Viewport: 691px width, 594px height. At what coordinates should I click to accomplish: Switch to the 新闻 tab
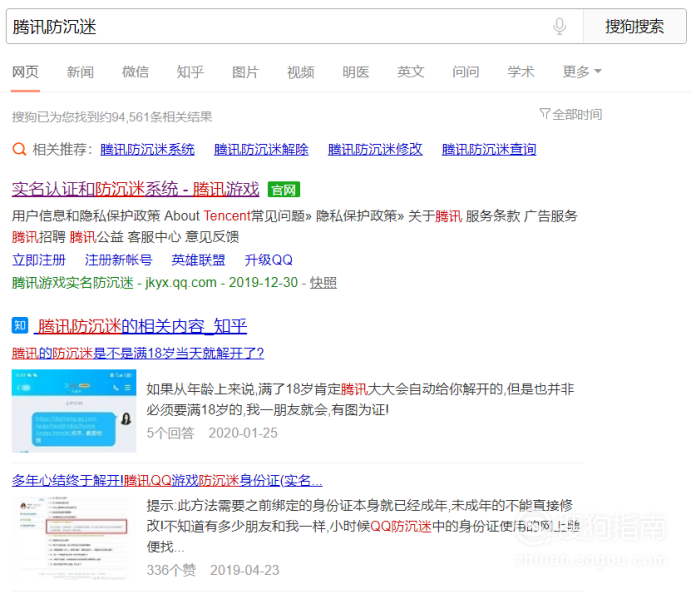click(80, 72)
